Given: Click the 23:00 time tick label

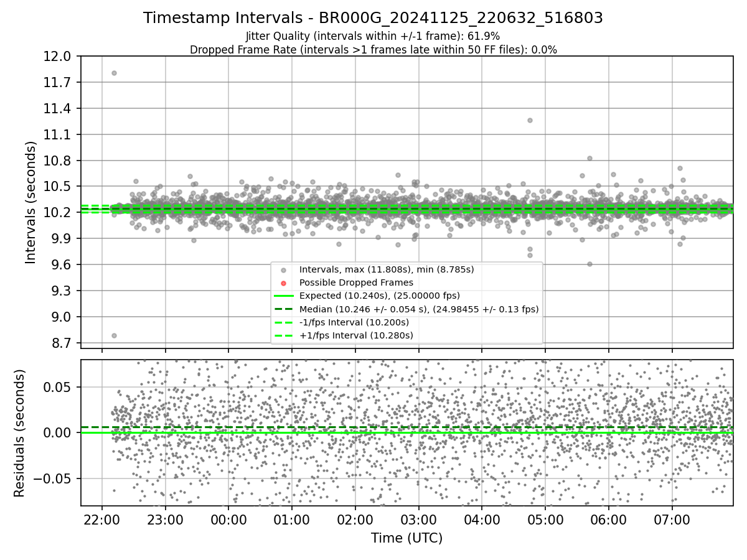Looking at the screenshot, I should [x=166, y=519].
